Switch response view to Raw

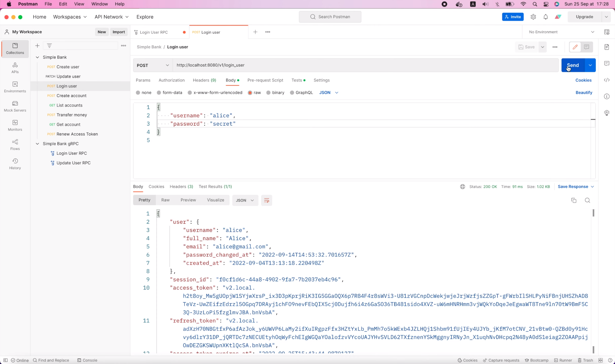pos(165,200)
